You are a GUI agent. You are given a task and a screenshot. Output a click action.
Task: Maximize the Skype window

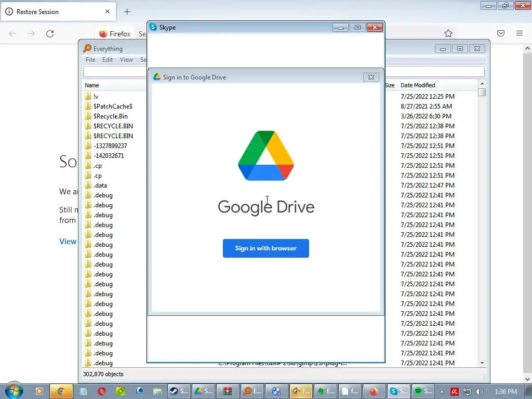click(x=357, y=28)
